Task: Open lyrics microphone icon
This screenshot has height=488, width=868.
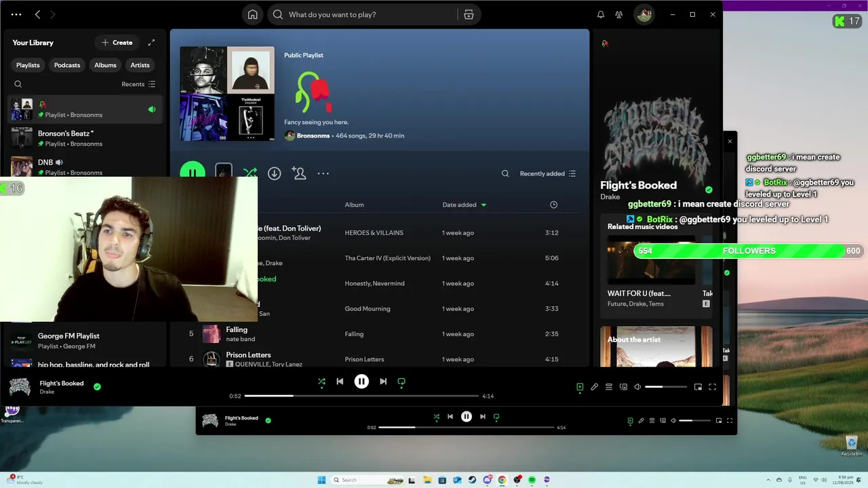Action: pos(594,387)
